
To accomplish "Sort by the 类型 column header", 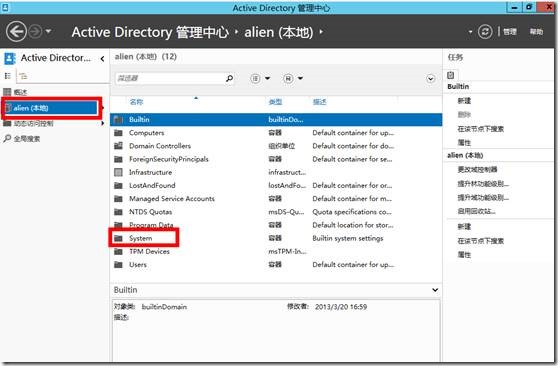I will tap(275, 102).
